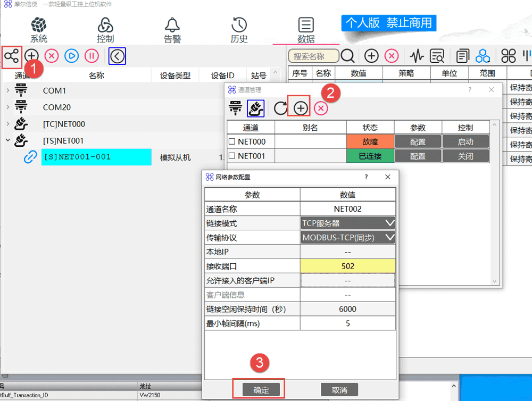532x401 pixels.
Task: Click the collapse-left arrow icon
Action: (117, 56)
